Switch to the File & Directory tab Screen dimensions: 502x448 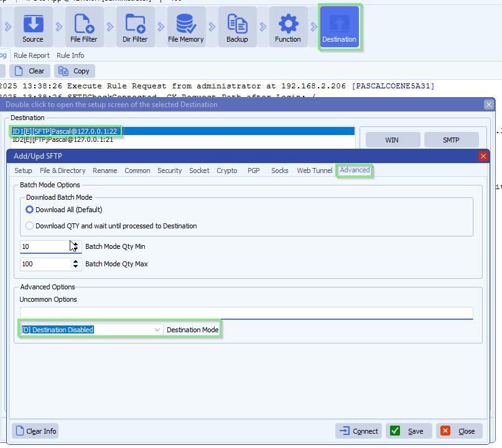63,170
